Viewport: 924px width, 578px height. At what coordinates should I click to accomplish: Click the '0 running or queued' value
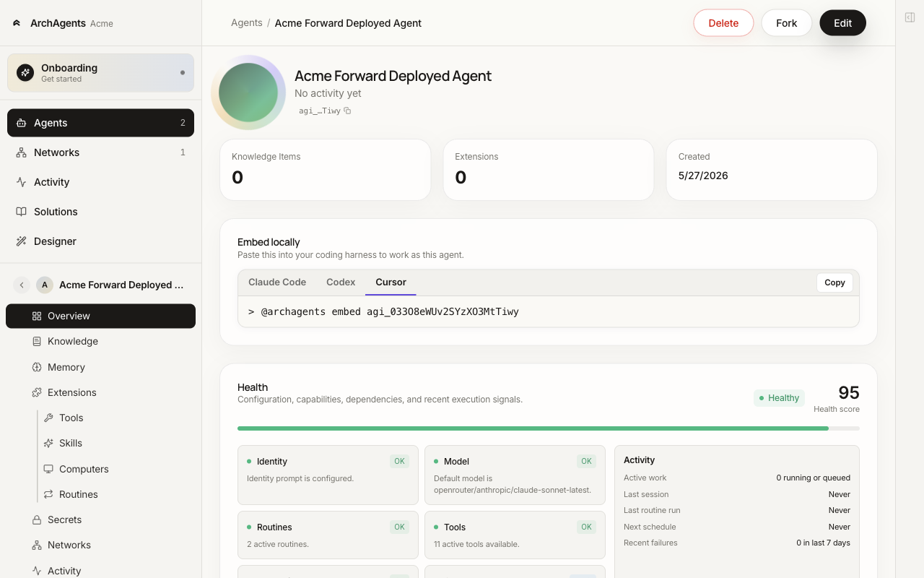coord(813,478)
